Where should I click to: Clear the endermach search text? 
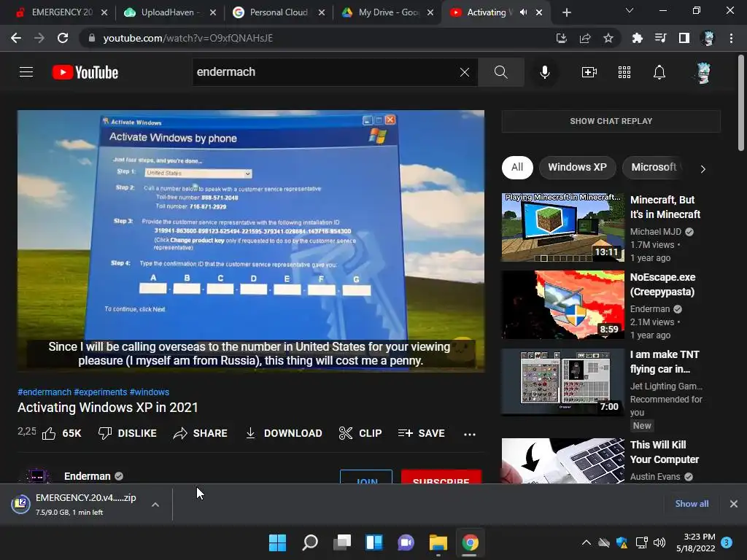tap(465, 72)
